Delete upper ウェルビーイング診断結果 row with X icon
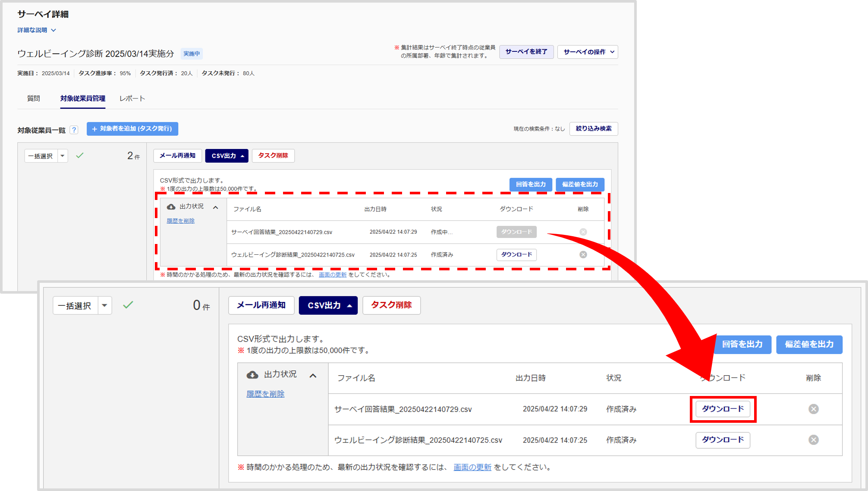The height and width of the screenshot is (491, 868). tap(583, 255)
